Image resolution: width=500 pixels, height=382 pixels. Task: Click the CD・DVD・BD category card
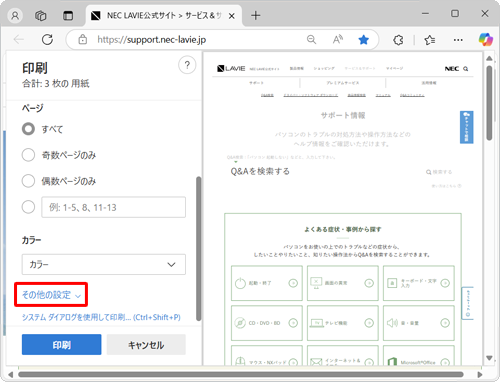[x=267, y=323]
